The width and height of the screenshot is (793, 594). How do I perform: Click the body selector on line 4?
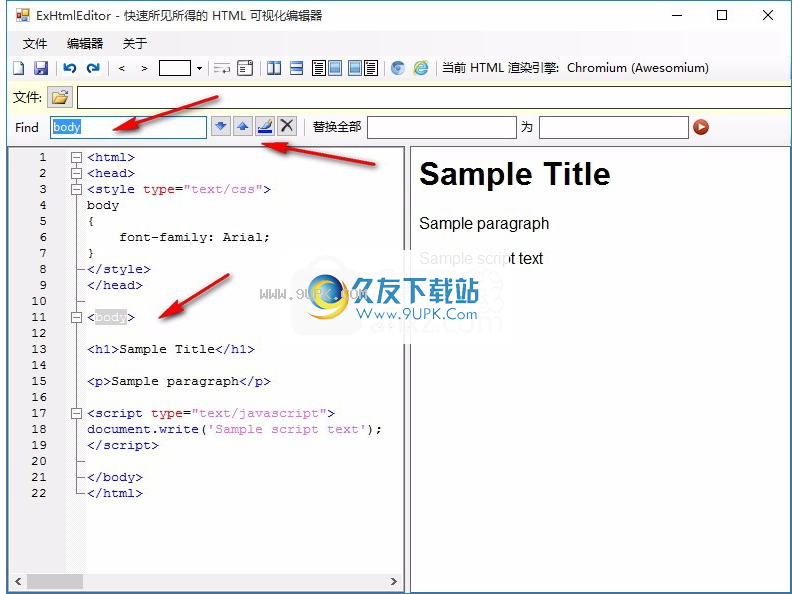(x=103, y=205)
